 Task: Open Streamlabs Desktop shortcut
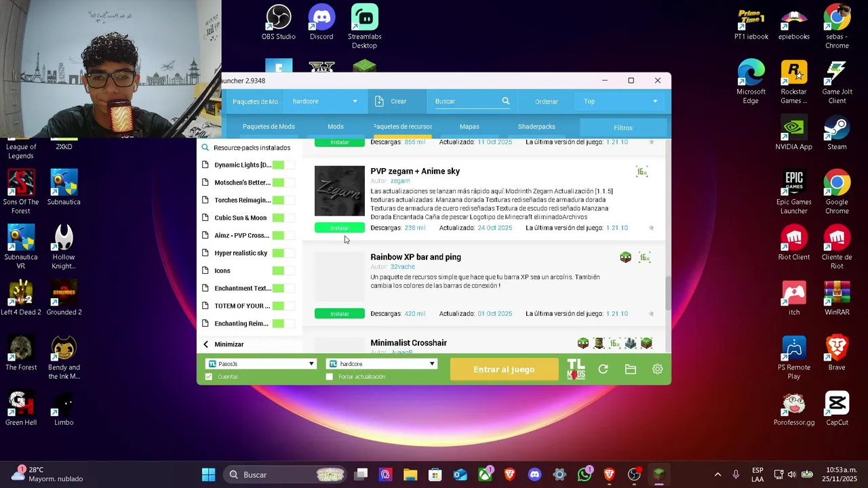point(364,27)
